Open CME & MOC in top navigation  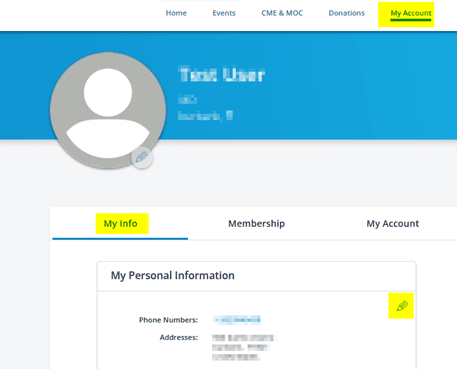coord(282,13)
